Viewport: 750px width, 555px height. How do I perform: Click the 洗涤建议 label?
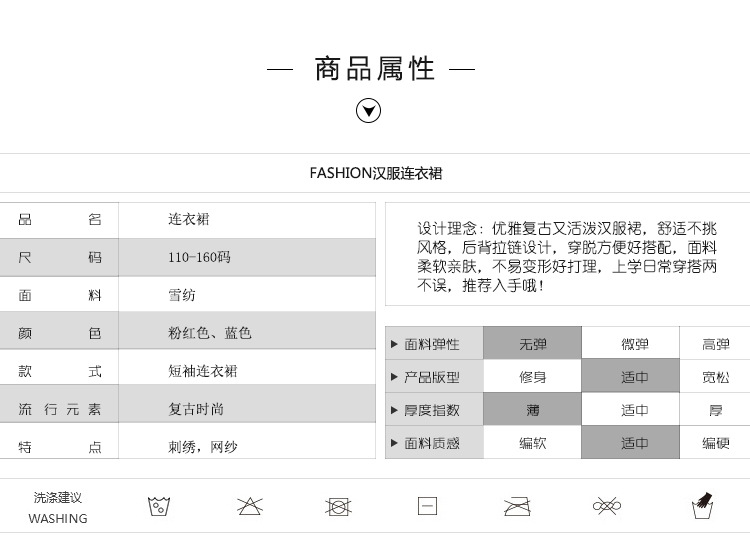(58, 498)
